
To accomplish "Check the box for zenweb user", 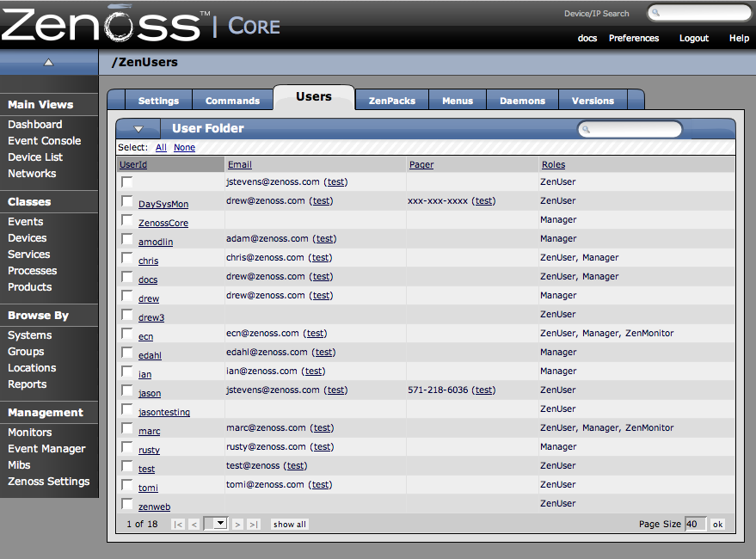I will (x=126, y=504).
